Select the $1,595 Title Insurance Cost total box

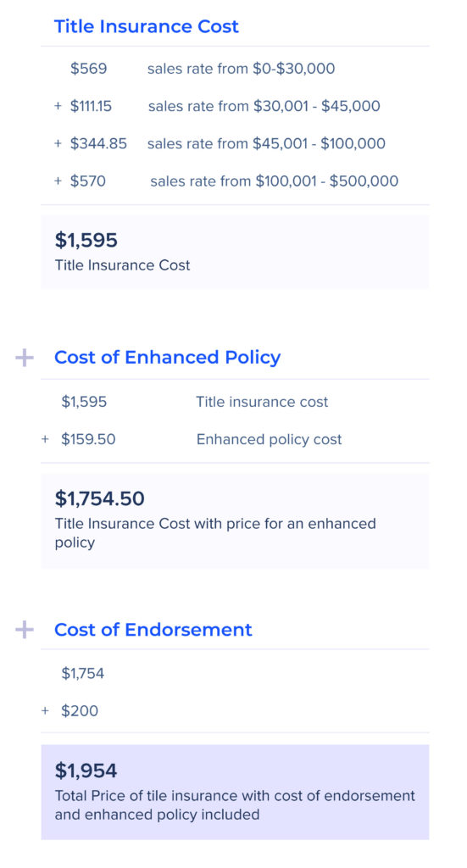(x=235, y=252)
